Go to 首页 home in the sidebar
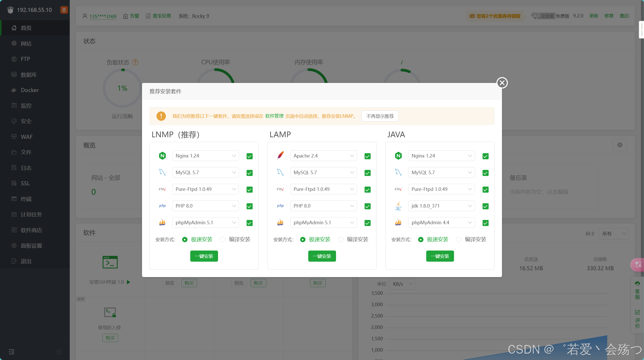Image resolution: width=644 pixels, height=360 pixels. (26, 28)
